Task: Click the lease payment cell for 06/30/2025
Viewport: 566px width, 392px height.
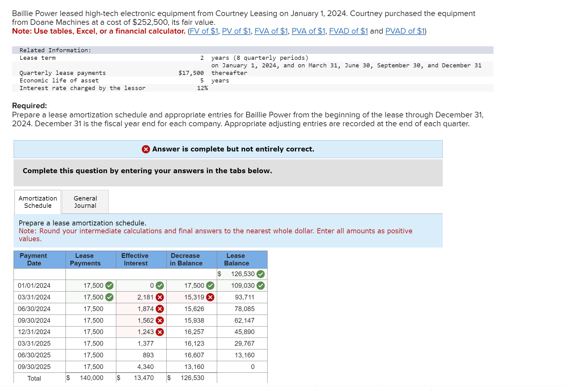Action: (91, 355)
